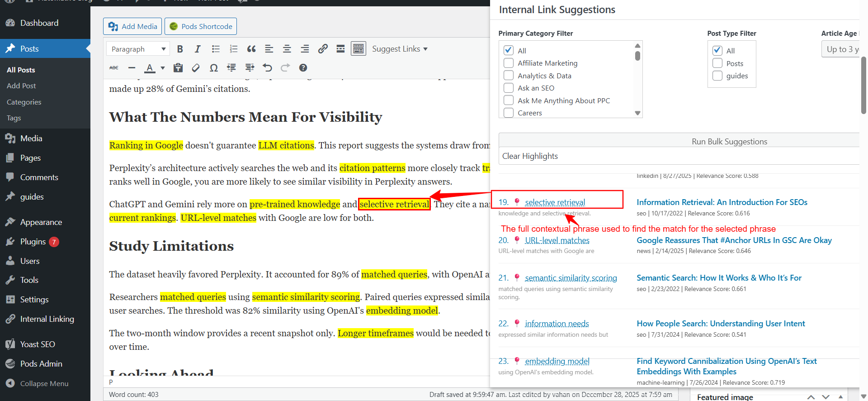868x401 pixels.
Task: Expand the Suggest Links dropdown
Action: 400,49
